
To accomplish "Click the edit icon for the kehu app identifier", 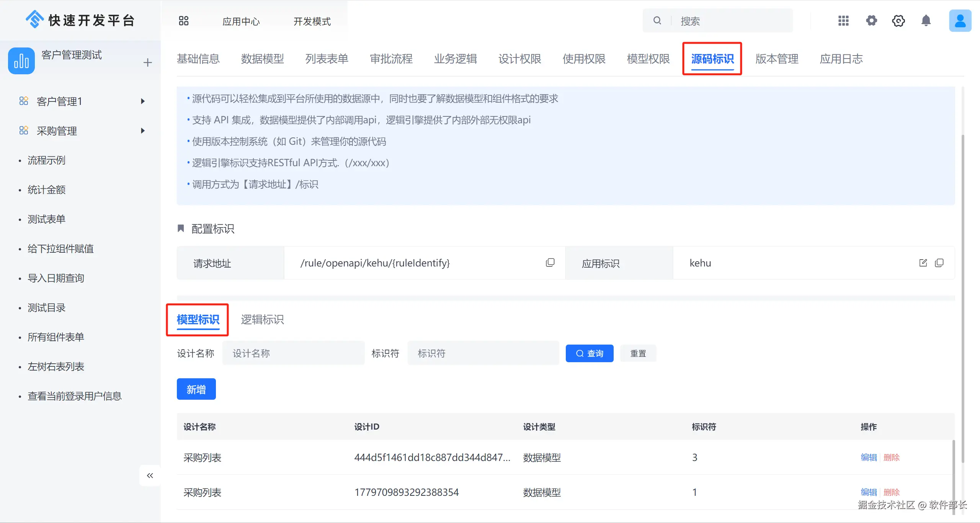I will 923,263.
